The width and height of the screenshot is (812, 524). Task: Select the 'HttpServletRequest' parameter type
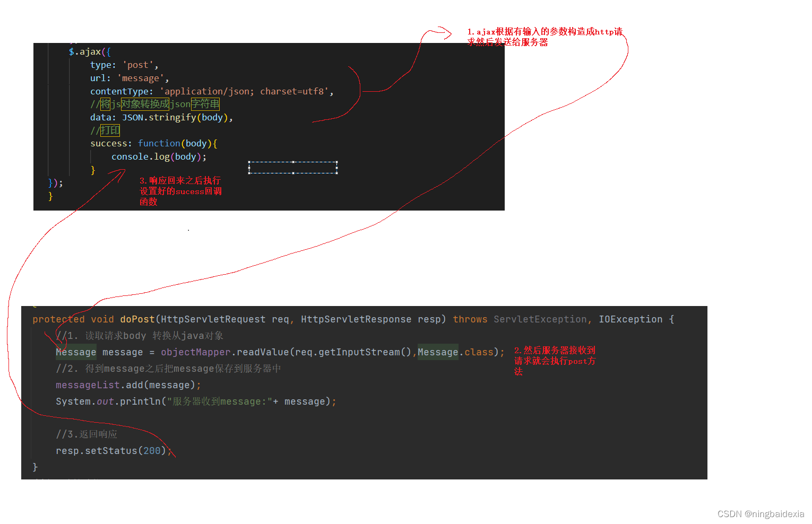click(x=213, y=319)
